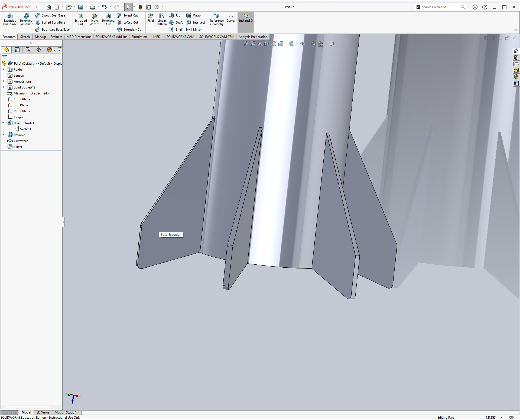Click the feature tree filter icon
520x420 pixels.
coord(5,57)
